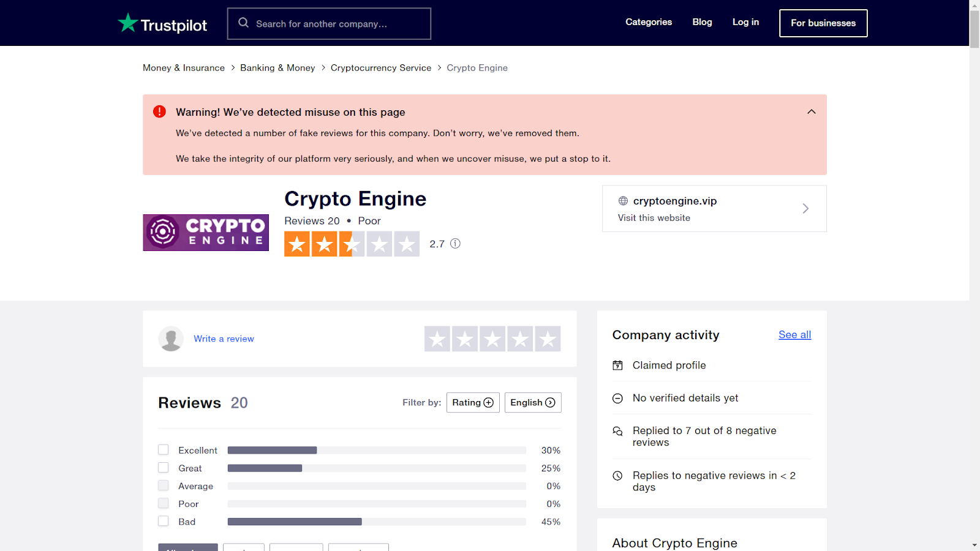Viewport: 980px width, 551px height.
Task: Open the Categories menu
Action: coord(649,22)
